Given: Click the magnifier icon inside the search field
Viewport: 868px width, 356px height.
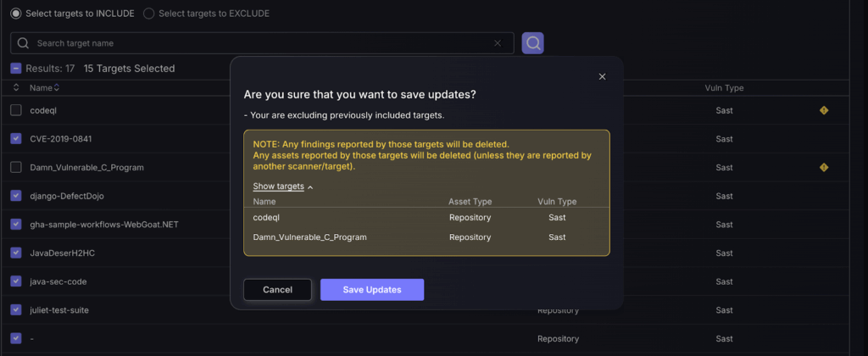Looking at the screenshot, I should [23, 43].
